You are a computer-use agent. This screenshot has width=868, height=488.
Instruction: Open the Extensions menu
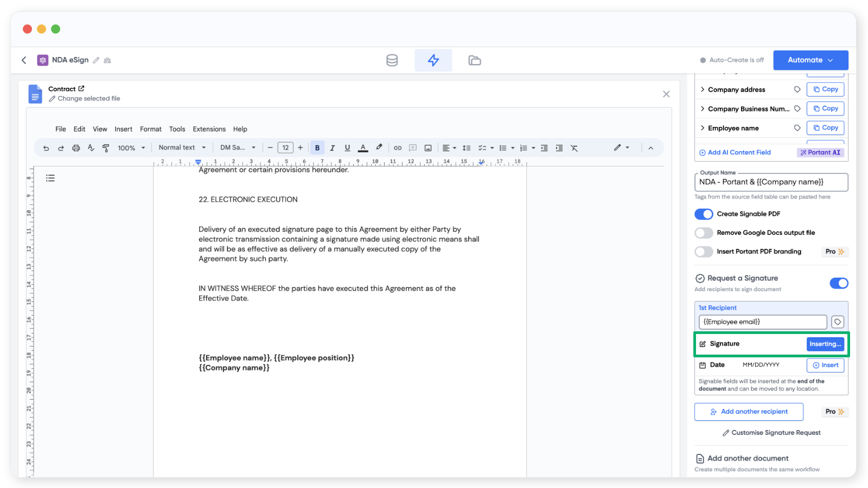click(209, 129)
